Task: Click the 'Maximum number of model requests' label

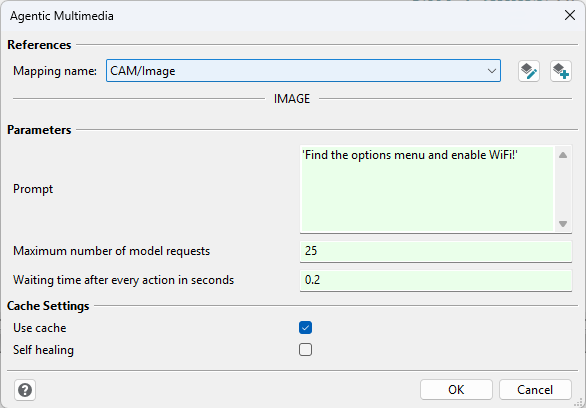Action: click(x=111, y=251)
